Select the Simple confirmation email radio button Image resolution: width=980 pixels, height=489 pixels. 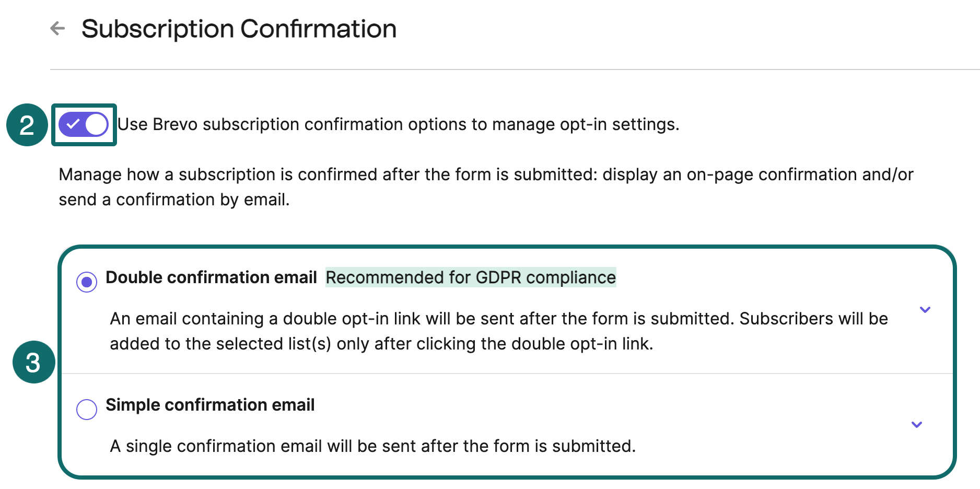pyautogui.click(x=87, y=409)
